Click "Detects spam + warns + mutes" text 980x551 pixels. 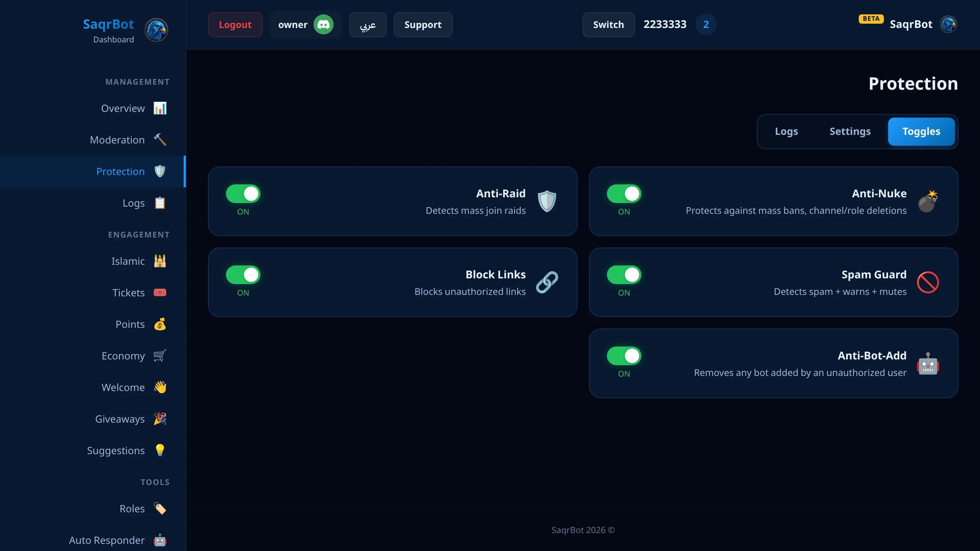pos(840,292)
